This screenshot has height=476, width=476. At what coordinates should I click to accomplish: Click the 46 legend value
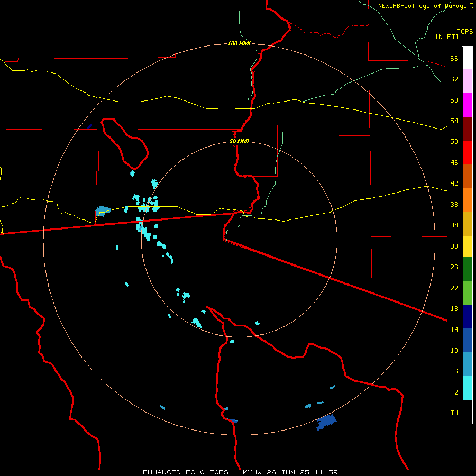point(454,163)
